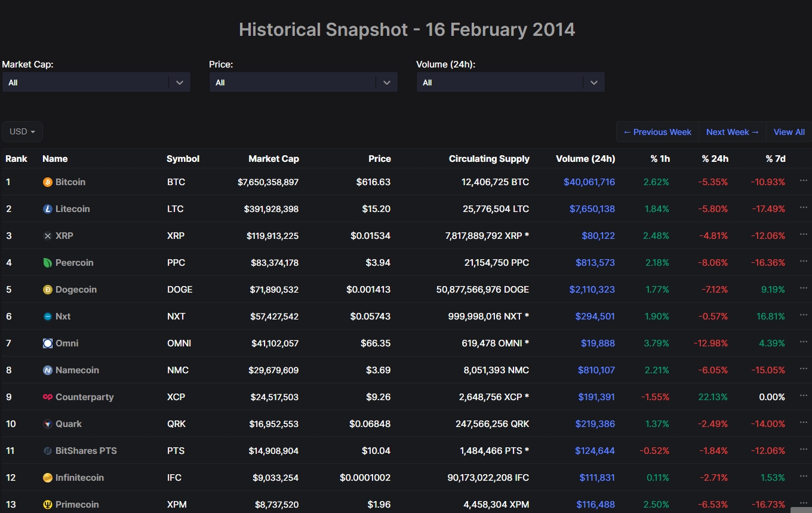Open the Counterparty name link
Viewport: 812px width, 513px height.
click(x=84, y=397)
